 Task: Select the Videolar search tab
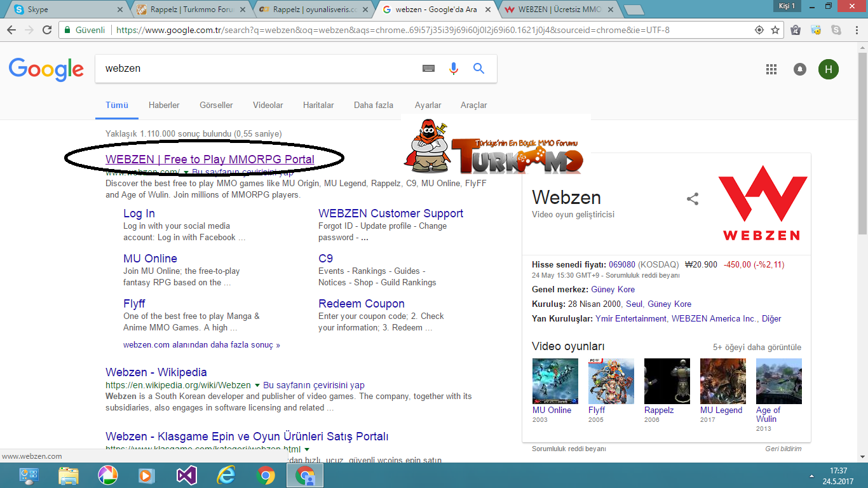(x=268, y=105)
